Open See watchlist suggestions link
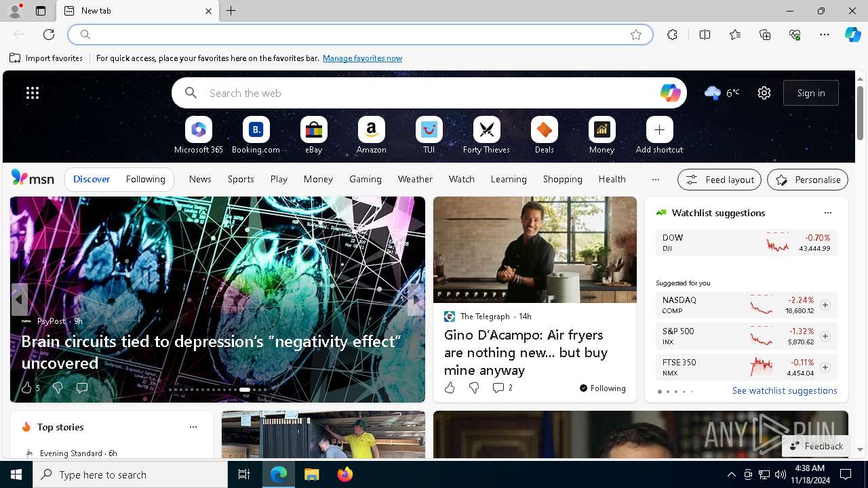 [x=785, y=390]
